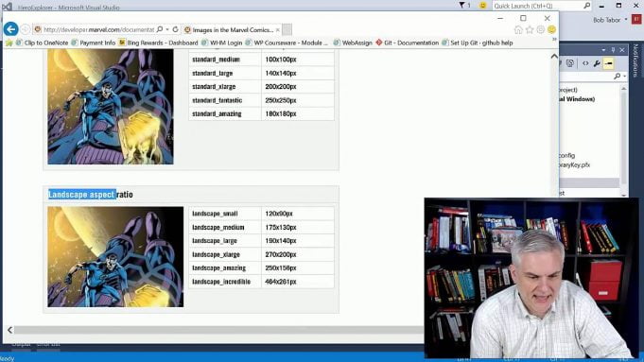Click the page scroll up arrow
644x362 pixels.
[554, 56]
